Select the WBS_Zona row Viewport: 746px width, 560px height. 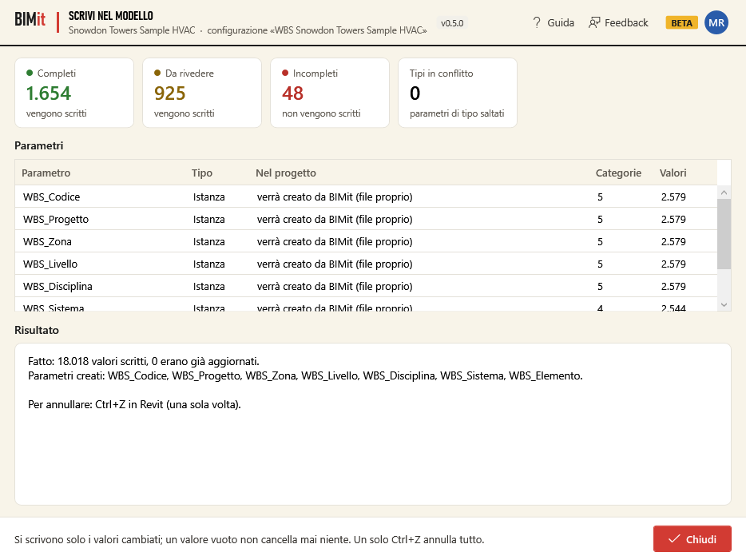(366, 241)
